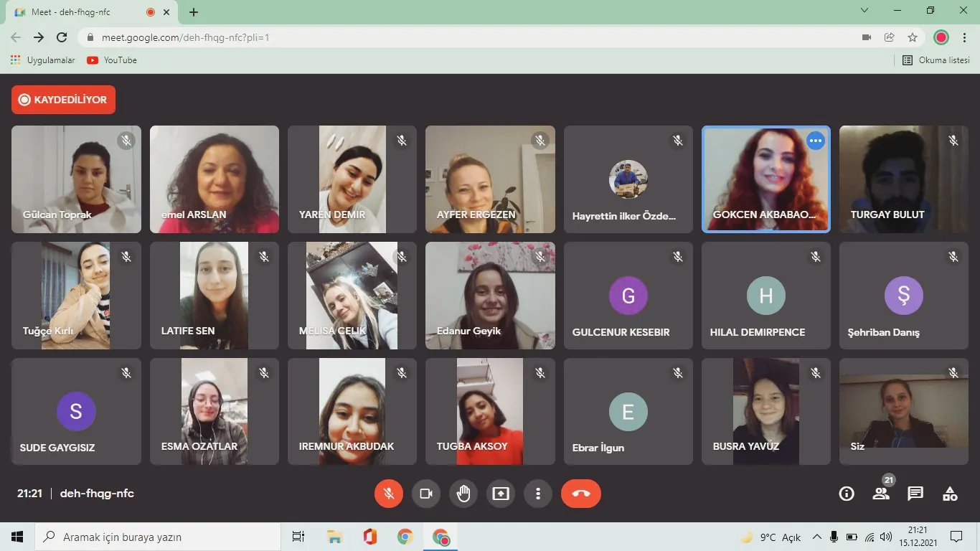Image resolution: width=980 pixels, height=551 pixels.
Task: Open Uygulamalar apps shortcut
Action: [x=43, y=60]
